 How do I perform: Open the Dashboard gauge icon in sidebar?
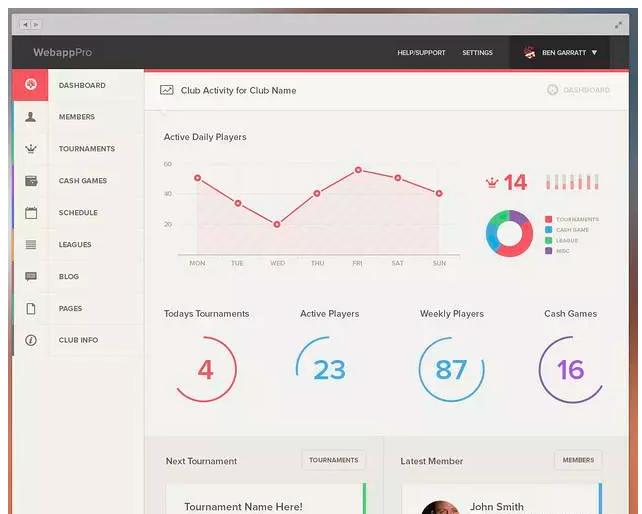(31, 85)
